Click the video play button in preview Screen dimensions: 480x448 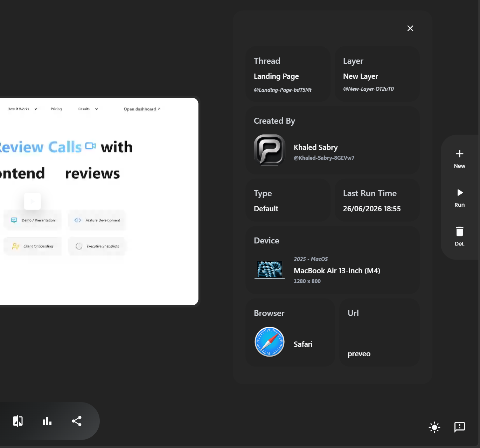pos(33,201)
